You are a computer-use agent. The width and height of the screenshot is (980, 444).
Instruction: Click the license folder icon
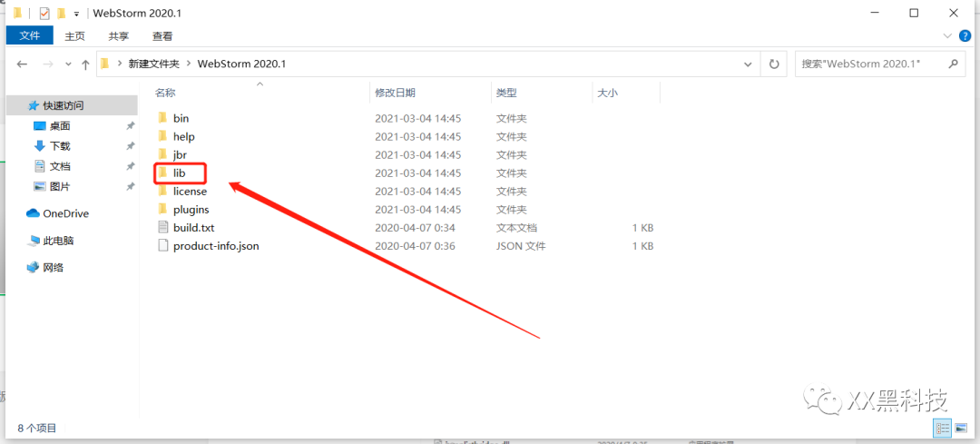pos(162,190)
